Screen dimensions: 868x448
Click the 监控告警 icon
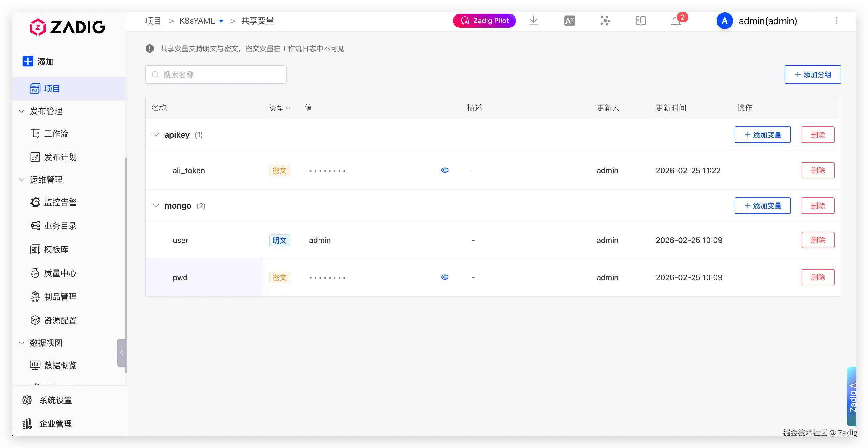[x=35, y=202]
